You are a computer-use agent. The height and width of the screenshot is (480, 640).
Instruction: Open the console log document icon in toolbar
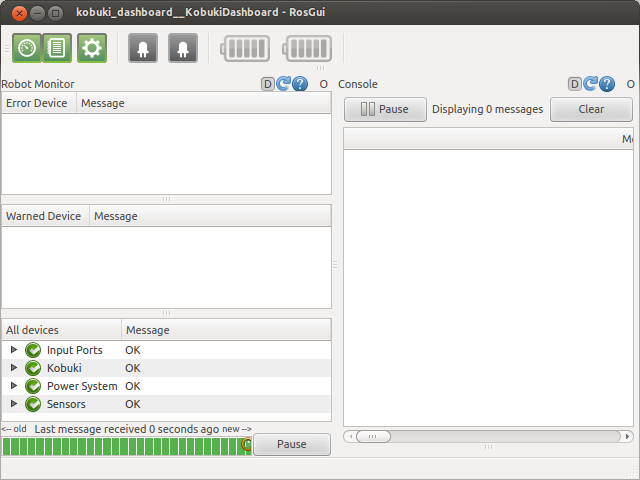click(x=57, y=48)
